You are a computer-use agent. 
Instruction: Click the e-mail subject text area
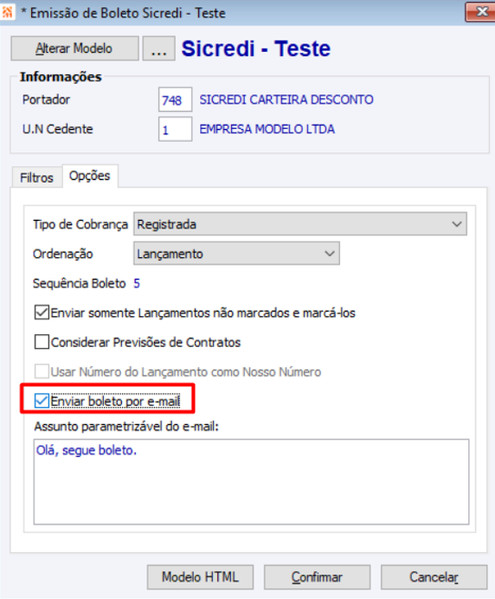[x=251, y=482]
